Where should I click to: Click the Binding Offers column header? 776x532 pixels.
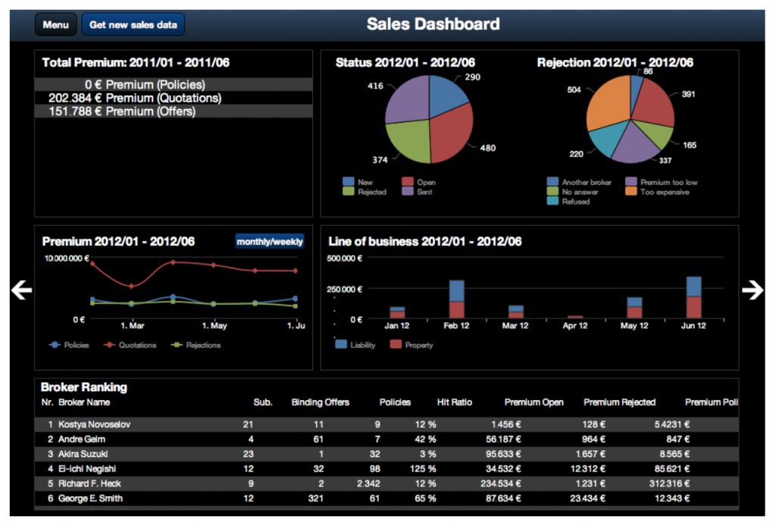click(321, 402)
